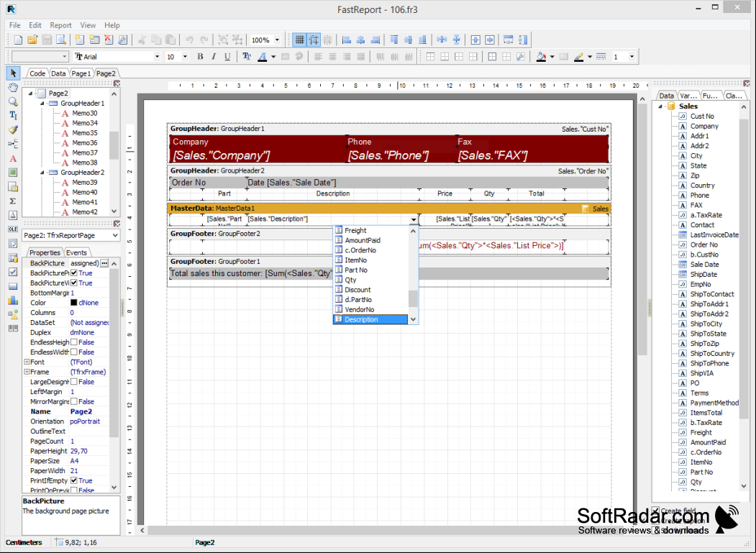Collapse the GroupHeader2 tree node
Image resolution: width=756 pixels, height=553 pixels.
point(42,172)
